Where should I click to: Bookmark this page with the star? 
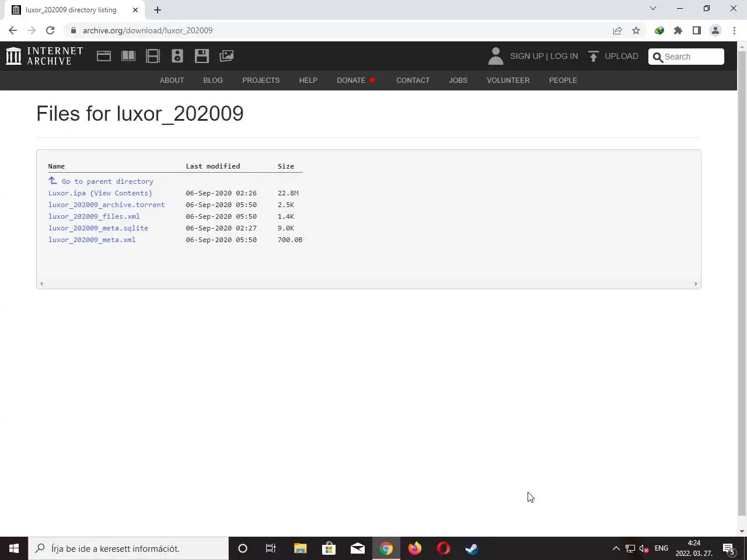636,30
